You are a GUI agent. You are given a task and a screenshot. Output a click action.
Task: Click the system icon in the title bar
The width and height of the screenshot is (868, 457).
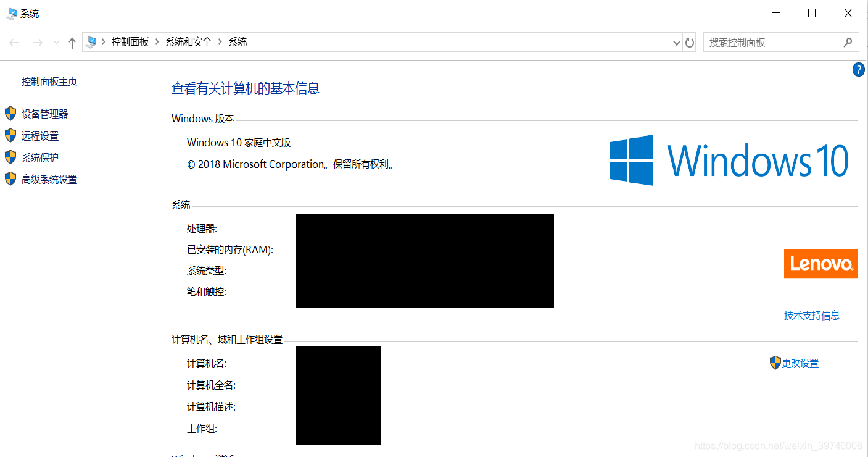[11, 13]
